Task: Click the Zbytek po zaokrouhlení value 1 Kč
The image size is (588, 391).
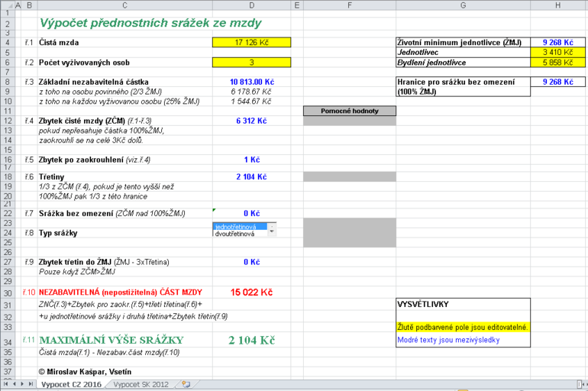Action: (x=252, y=160)
